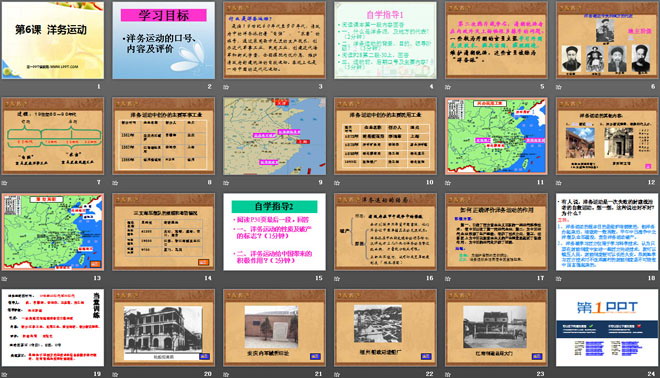Click animation star icon under slide 11

coord(448,183)
